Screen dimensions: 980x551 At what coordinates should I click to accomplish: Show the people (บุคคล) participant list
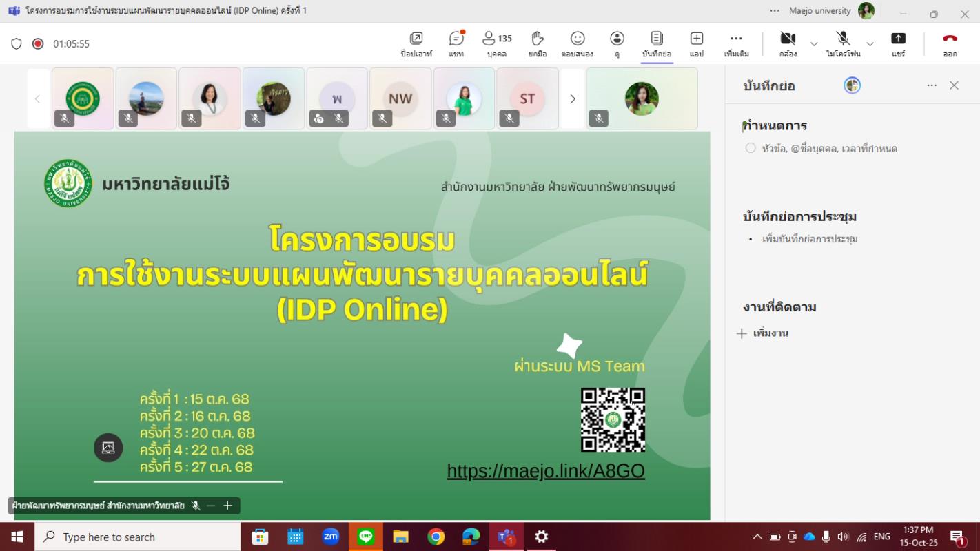(496, 43)
